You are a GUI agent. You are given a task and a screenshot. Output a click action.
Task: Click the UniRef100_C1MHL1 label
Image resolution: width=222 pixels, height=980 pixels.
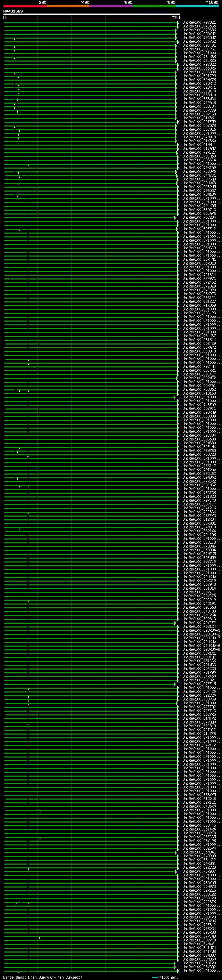pos(199,145)
